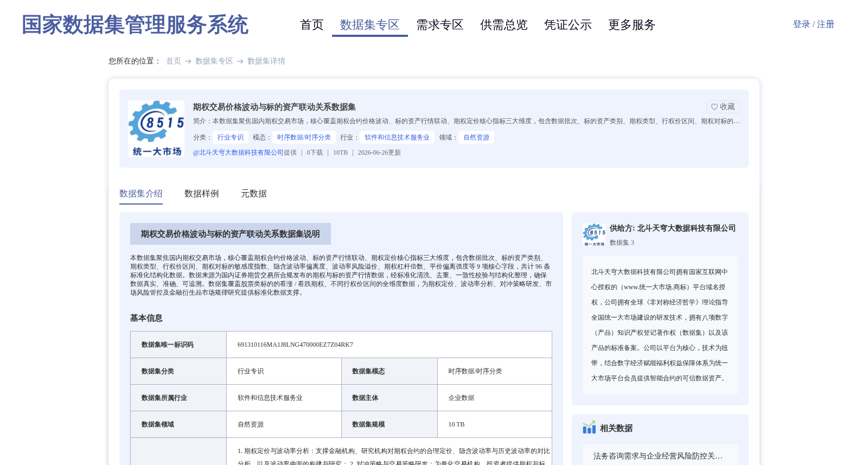Select the 数据集专区 navigation tab
This screenshot has width=868, height=465.
pos(370,25)
